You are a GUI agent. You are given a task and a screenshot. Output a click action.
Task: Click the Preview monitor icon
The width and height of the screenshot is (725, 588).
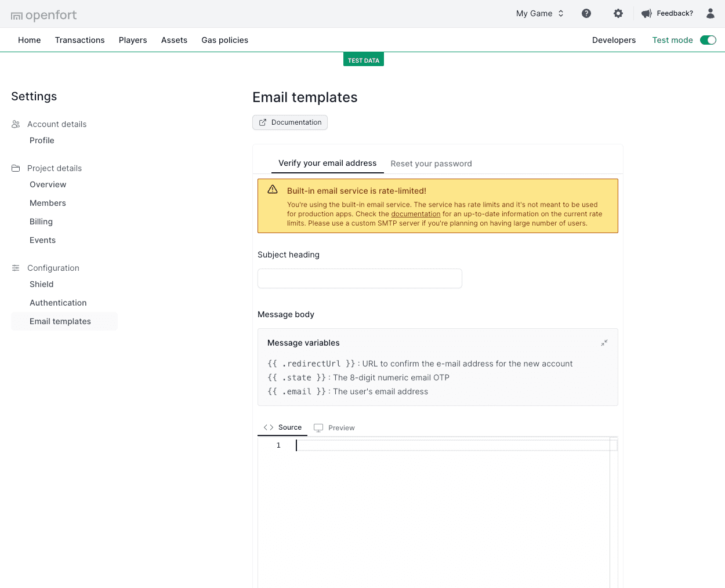click(x=318, y=427)
